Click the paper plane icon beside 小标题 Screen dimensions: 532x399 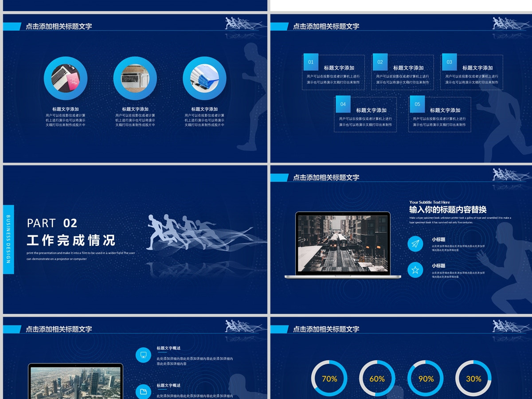tap(415, 244)
